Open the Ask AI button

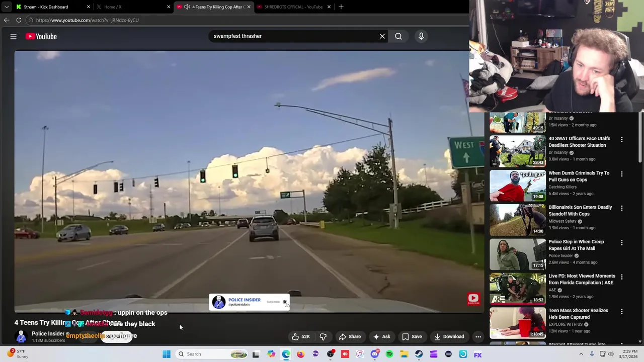[x=381, y=337]
